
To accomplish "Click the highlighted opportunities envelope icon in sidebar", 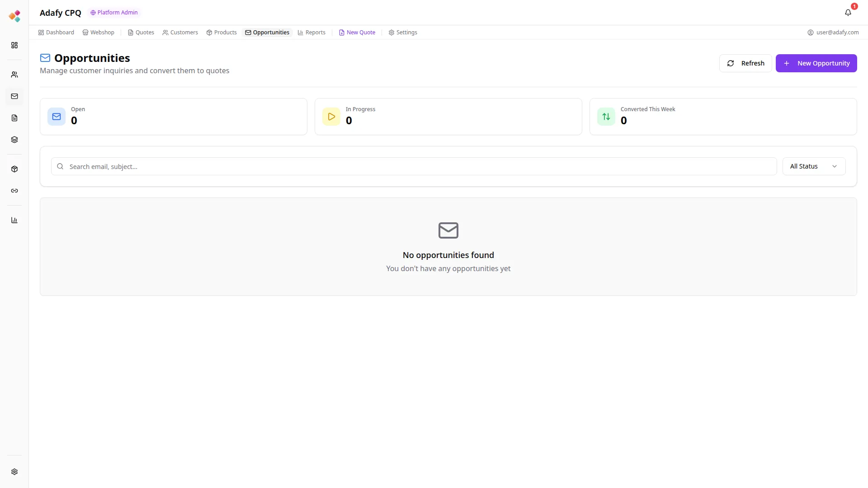I will 14,96.
